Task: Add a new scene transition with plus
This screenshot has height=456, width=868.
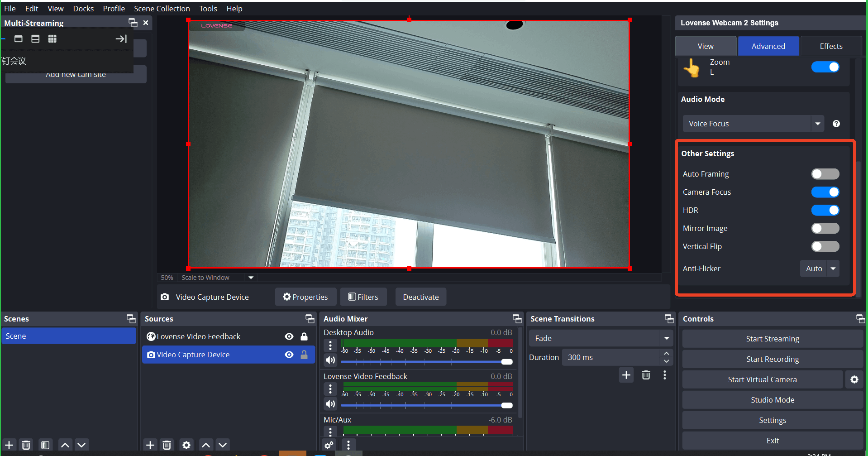Action: [x=626, y=375]
